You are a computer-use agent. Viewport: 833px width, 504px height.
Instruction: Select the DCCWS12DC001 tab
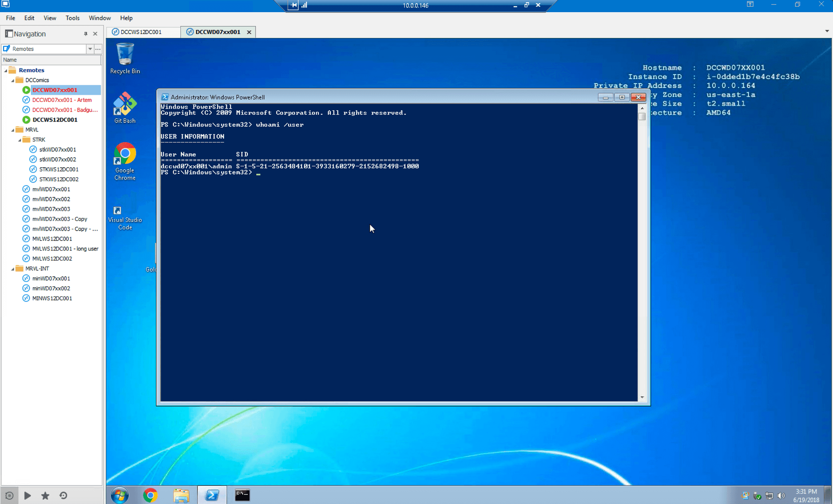tap(141, 32)
